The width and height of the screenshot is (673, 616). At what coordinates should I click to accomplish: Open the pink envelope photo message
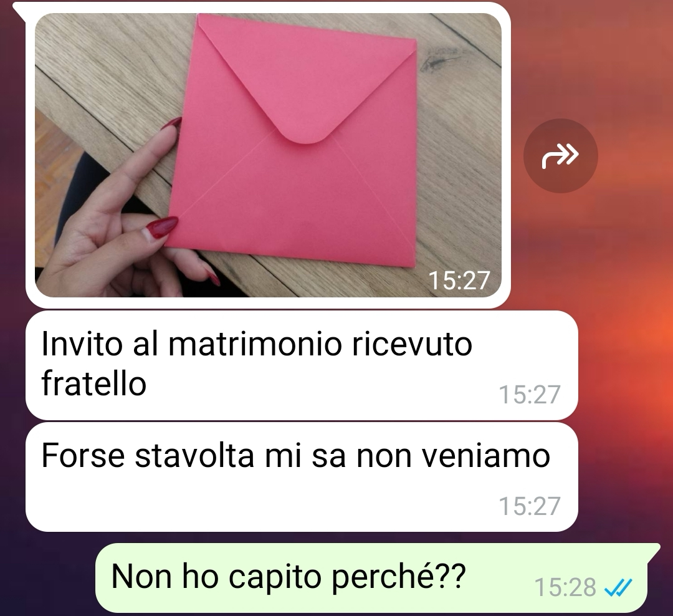coord(268,155)
